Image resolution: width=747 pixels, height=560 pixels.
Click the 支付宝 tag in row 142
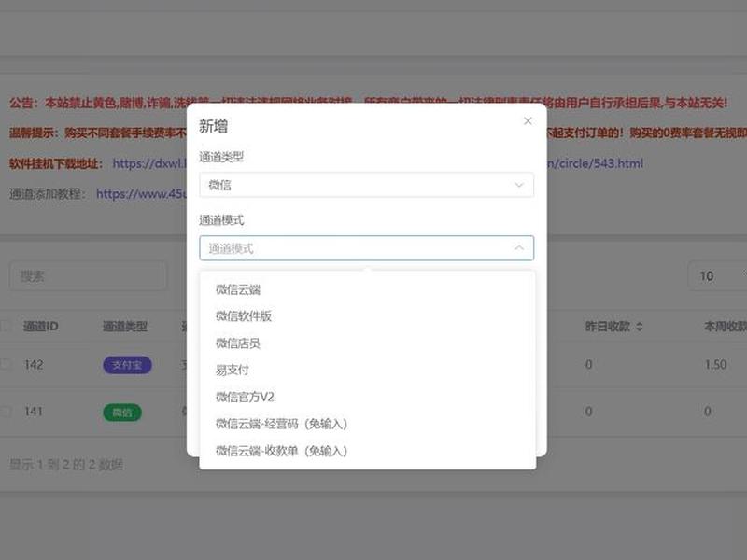point(127,365)
